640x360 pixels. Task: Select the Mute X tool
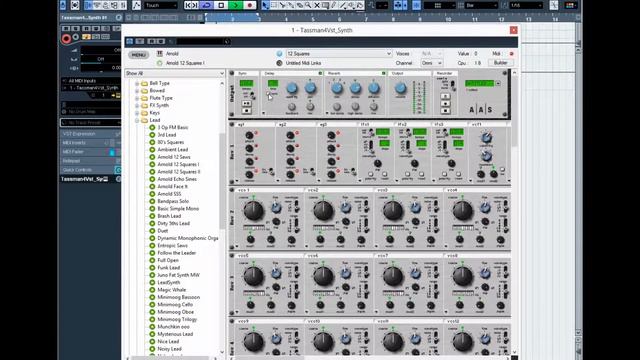point(317,5)
